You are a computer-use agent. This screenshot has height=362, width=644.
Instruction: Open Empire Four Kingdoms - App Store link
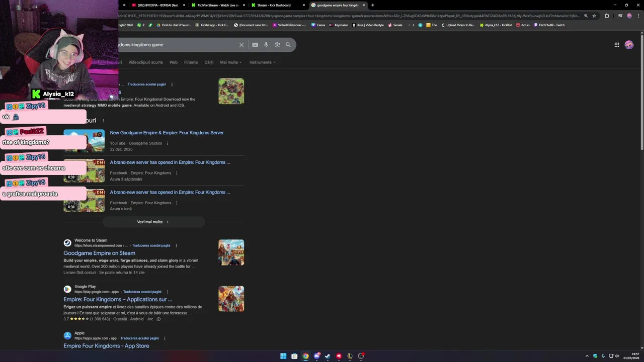106,346
